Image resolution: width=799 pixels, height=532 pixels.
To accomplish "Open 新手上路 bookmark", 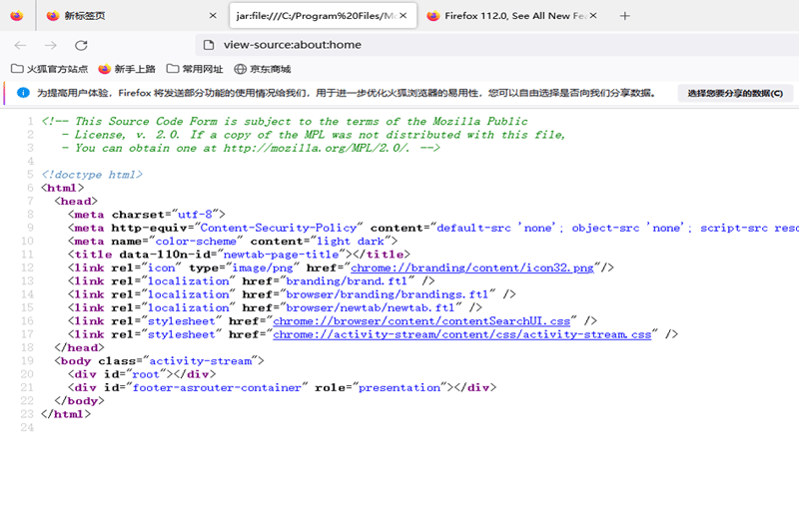I will click(x=127, y=69).
